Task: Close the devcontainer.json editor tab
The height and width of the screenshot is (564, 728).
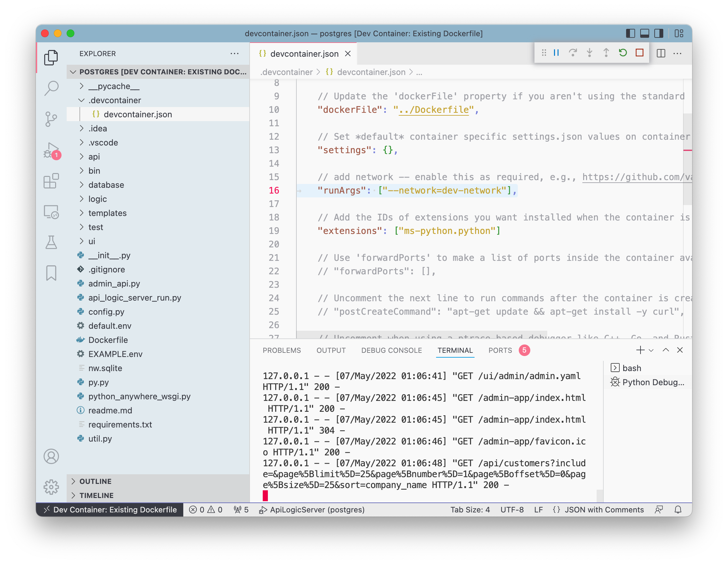Action: 348,54
